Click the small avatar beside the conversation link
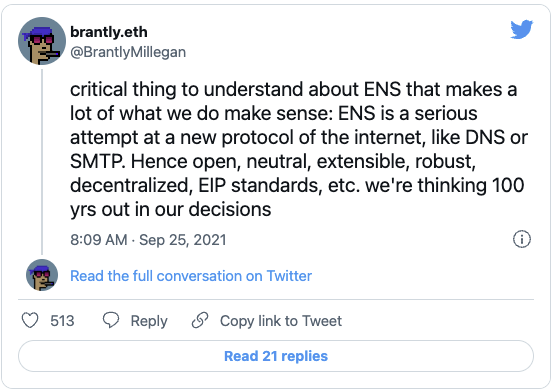The image size is (552, 390). point(42,275)
